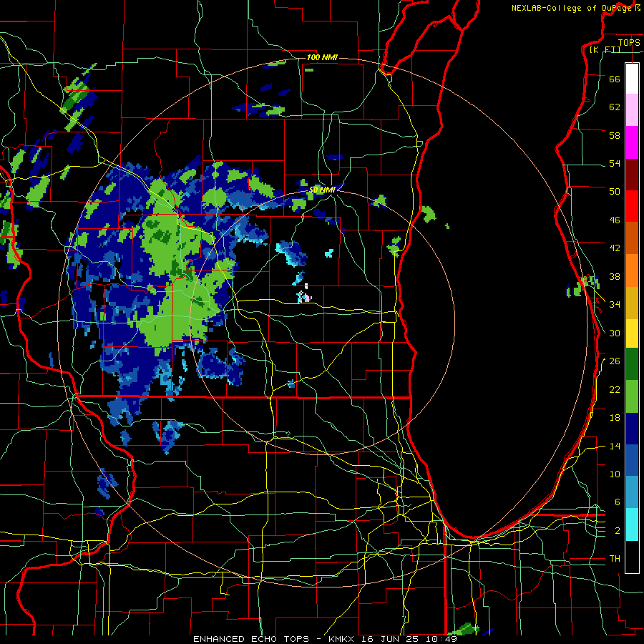This screenshot has height=644, width=644.
Task: Click the 34 legend value
Action: (x=615, y=304)
